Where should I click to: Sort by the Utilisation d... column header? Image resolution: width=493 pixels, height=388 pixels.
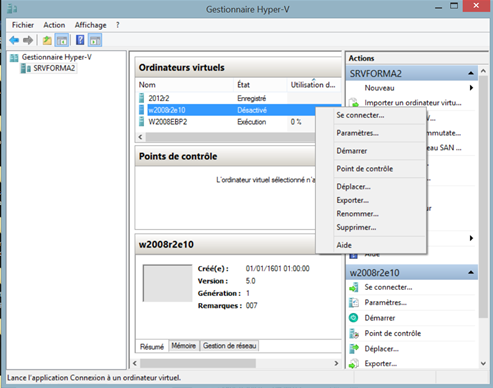pos(313,85)
